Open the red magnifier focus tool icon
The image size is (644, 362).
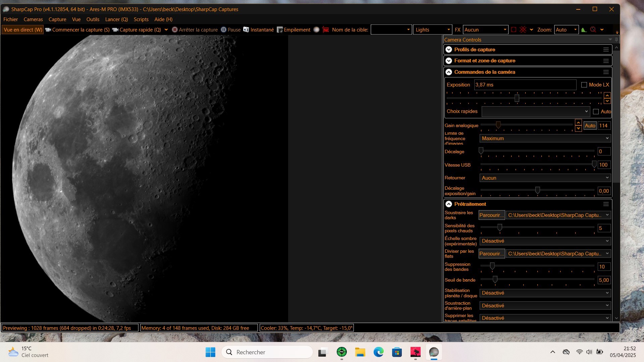[593, 30]
